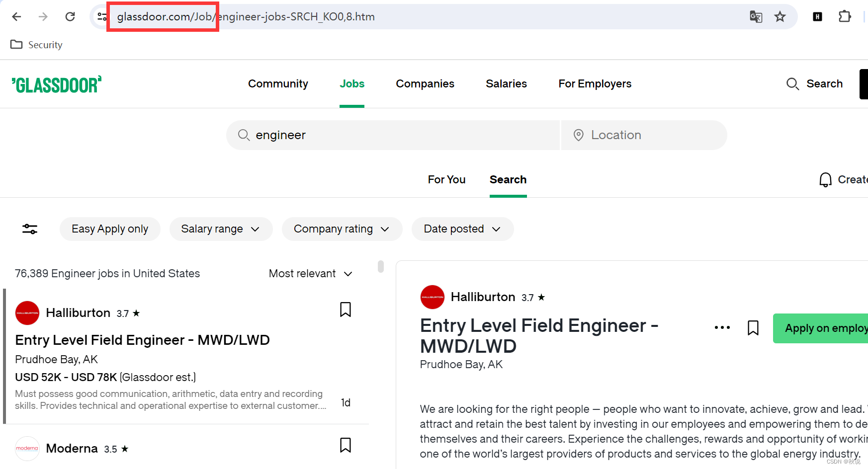Bookmark this page with the star icon
The width and height of the screenshot is (868, 469).
pyautogui.click(x=780, y=17)
